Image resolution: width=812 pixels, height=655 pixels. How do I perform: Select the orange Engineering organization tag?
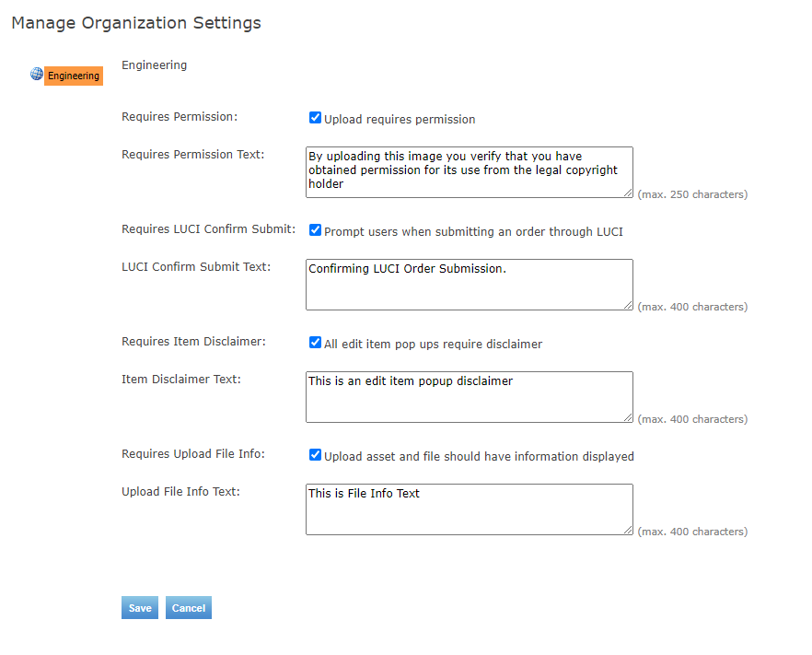click(x=74, y=76)
